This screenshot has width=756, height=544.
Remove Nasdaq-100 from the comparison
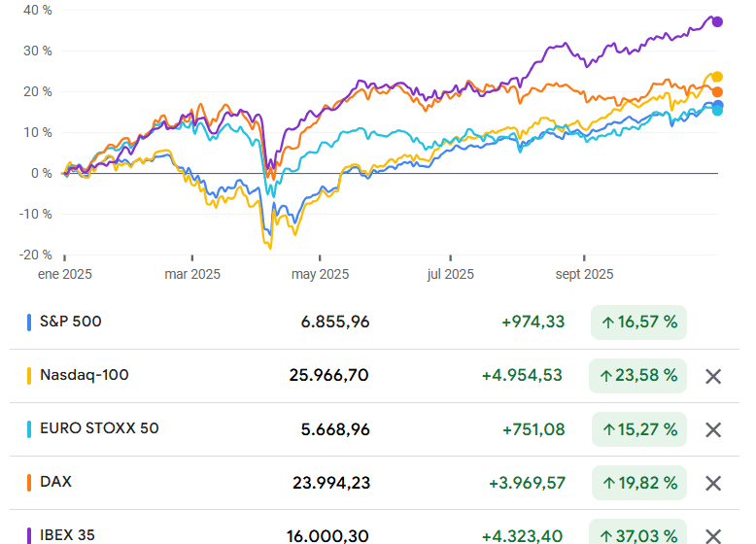[x=713, y=376]
